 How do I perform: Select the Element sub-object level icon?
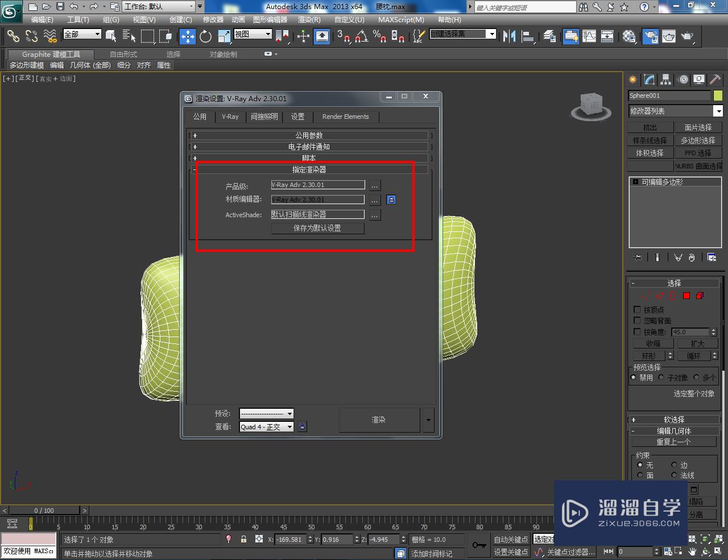700,296
